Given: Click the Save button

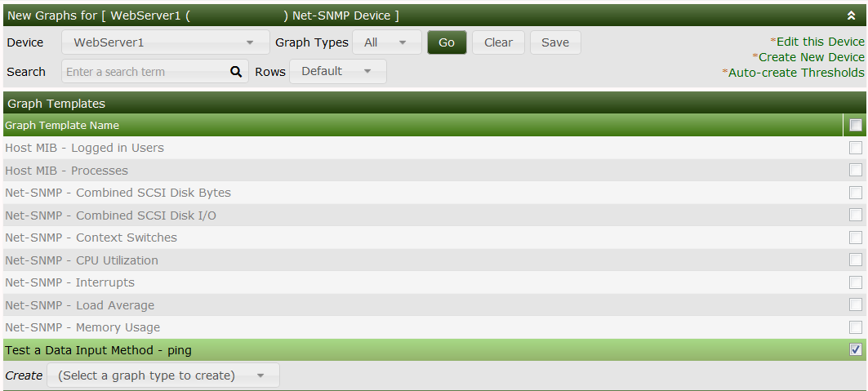Looking at the screenshot, I should tap(555, 42).
